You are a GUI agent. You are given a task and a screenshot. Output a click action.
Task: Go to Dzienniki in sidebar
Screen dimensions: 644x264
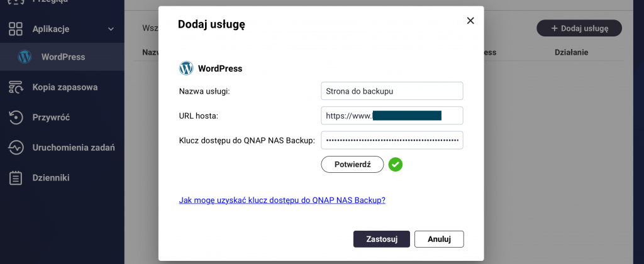(x=51, y=178)
